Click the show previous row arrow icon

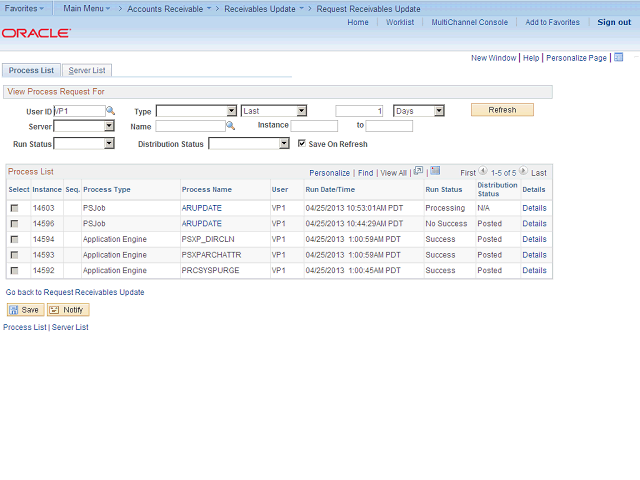pyautogui.click(x=483, y=172)
